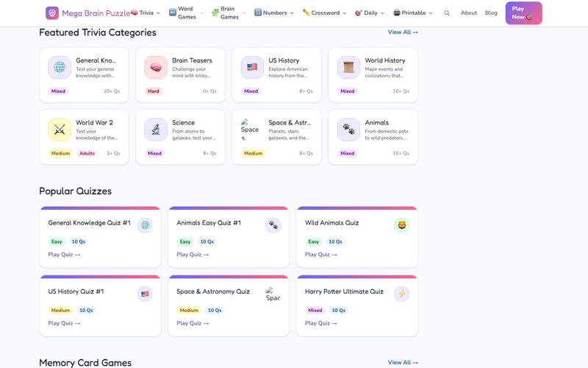This screenshot has height=368, width=588.
Task: Play US History Quiz #1 link
Action: click(x=64, y=323)
